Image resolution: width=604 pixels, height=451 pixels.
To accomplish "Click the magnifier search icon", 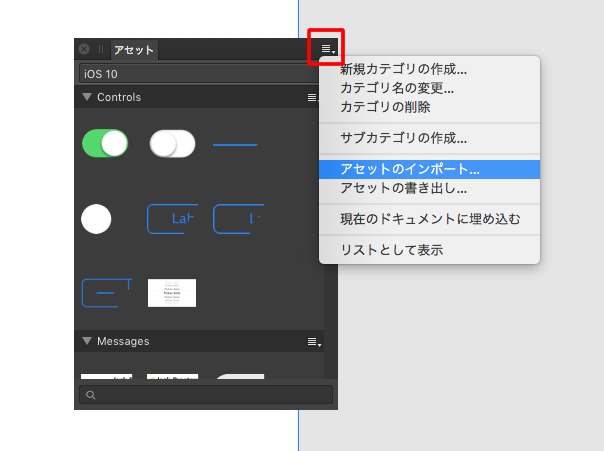I will 91,395.
